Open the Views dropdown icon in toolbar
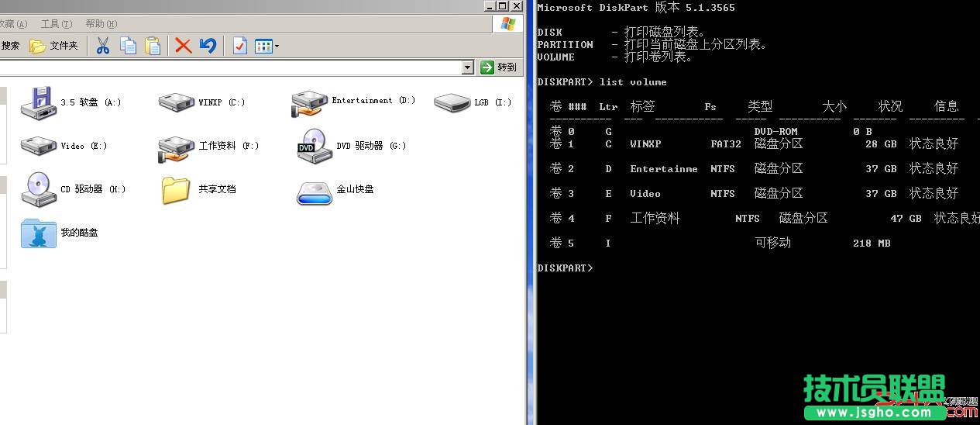 click(x=267, y=46)
